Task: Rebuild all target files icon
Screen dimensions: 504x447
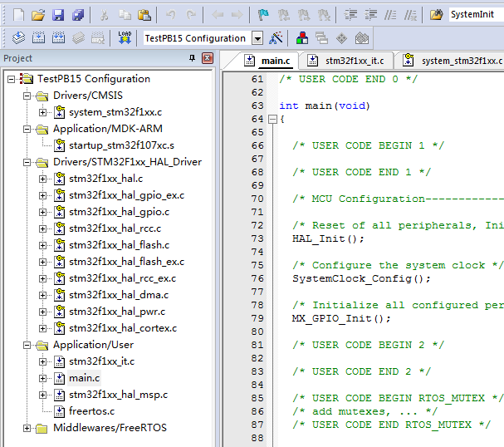Action: (x=58, y=38)
